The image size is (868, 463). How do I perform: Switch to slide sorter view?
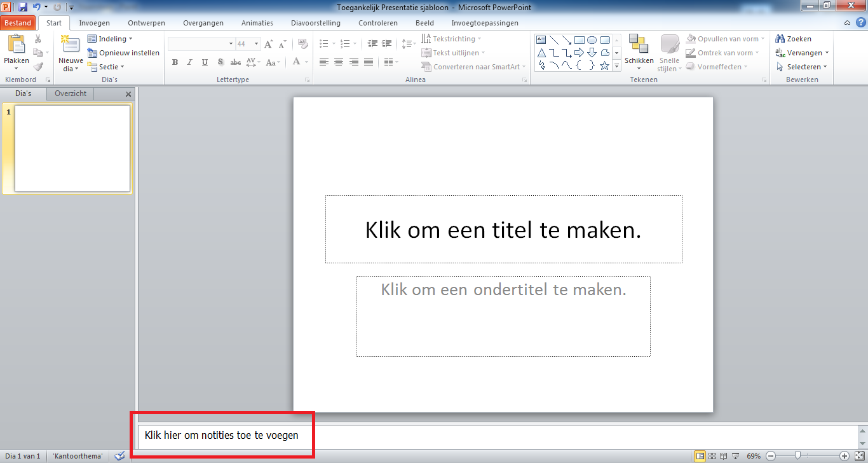point(712,456)
